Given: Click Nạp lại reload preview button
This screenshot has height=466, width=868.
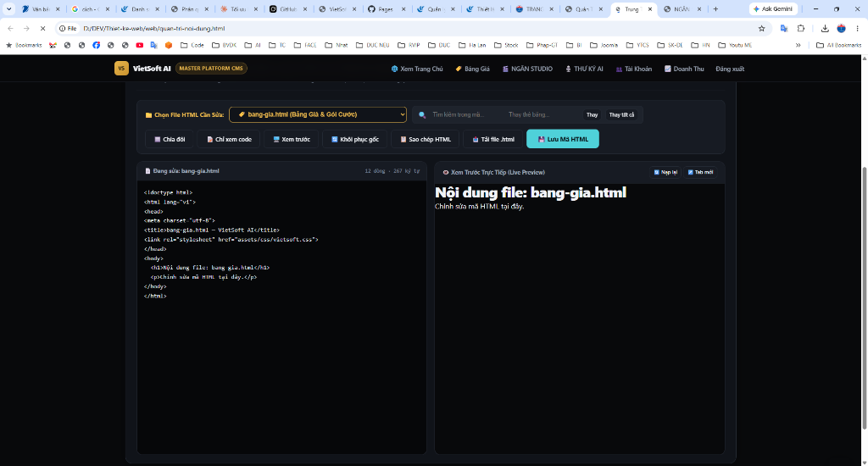Looking at the screenshot, I should tap(665, 172).
